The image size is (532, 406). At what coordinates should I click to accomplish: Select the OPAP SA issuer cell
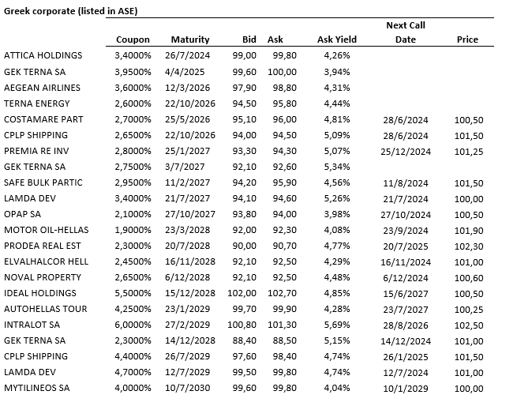pos(24,214)
